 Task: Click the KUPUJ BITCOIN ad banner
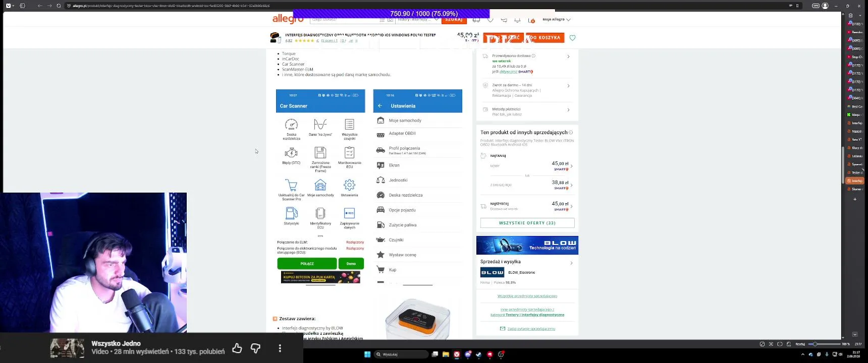[320, 277]
